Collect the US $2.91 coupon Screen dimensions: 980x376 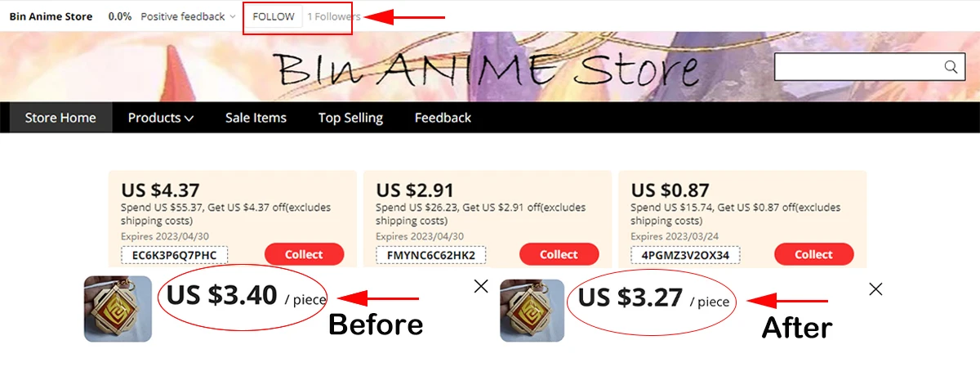click(559, 254)
